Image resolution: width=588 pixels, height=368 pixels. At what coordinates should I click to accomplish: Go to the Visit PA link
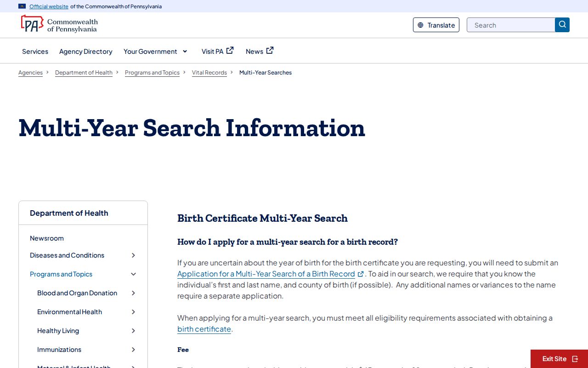pyautogui.click(x=212, y=52)
